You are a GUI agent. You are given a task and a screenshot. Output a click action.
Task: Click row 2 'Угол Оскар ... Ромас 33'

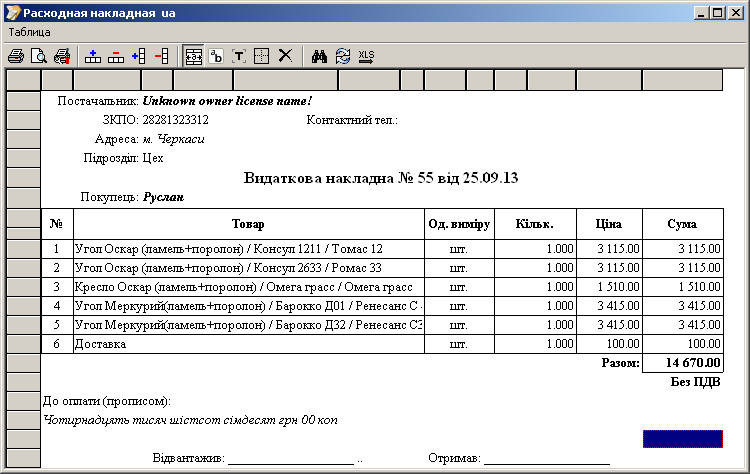pos(249,268)
